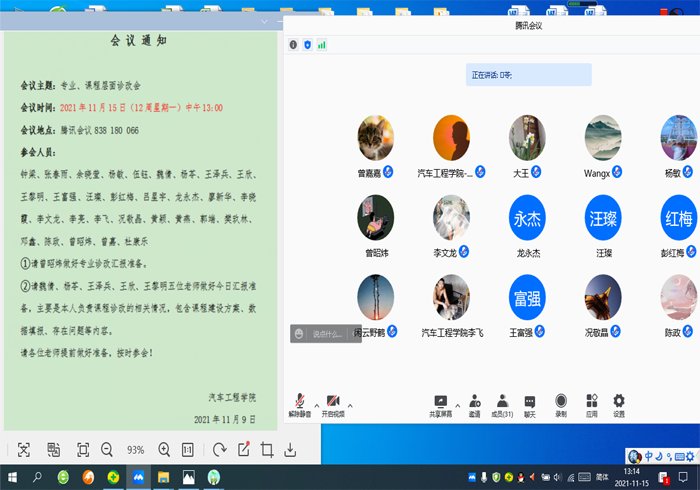Screen dimensions: 700x490
Task: Toggle 简体 input method indicator
Action: (x=602, y=478)
